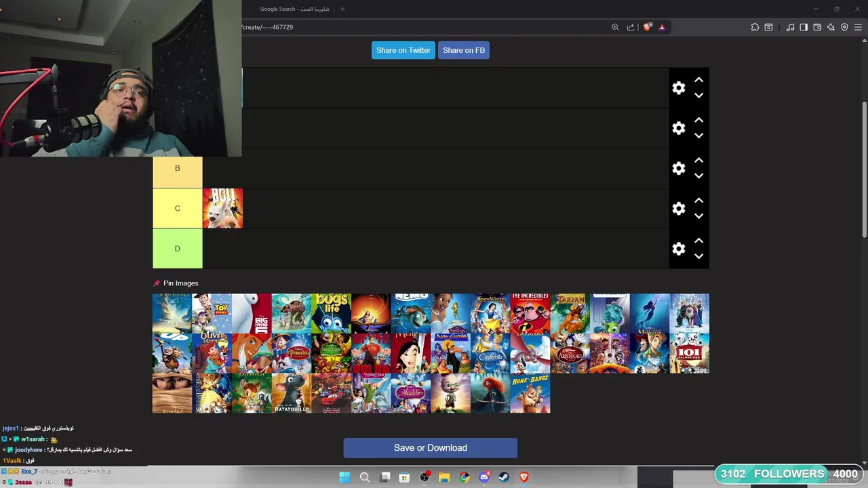The height and width of the screenshot is (488, 868).
Task: Click the yellow-orange B tier label
Action: click(178, 168)
